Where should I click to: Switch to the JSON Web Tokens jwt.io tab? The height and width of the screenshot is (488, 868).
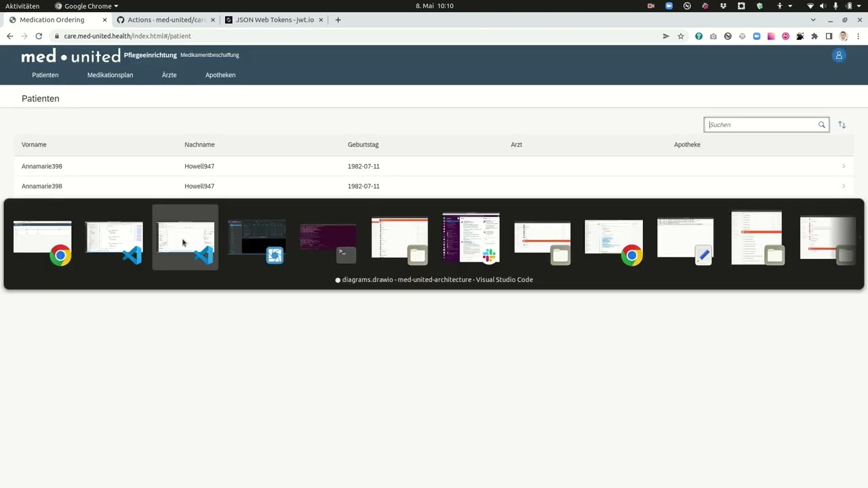(274, 20)
